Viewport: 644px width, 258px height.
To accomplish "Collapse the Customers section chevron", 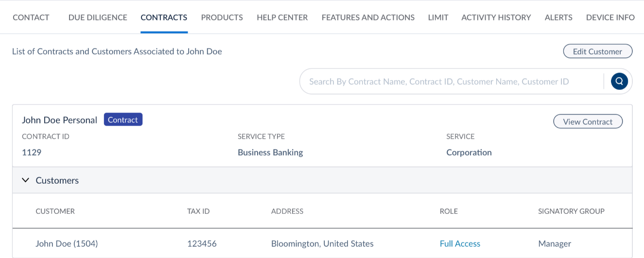I will [x=26, y=180].
